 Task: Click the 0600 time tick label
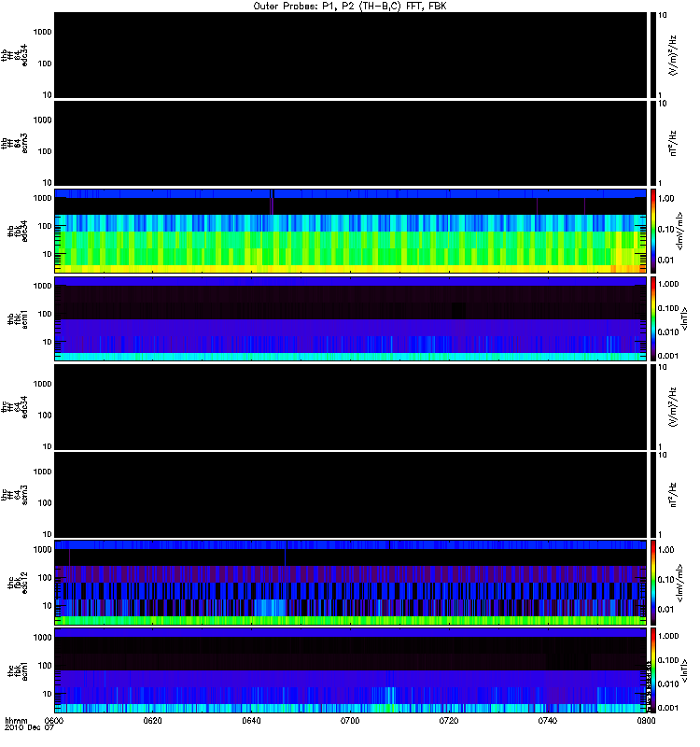53,720
